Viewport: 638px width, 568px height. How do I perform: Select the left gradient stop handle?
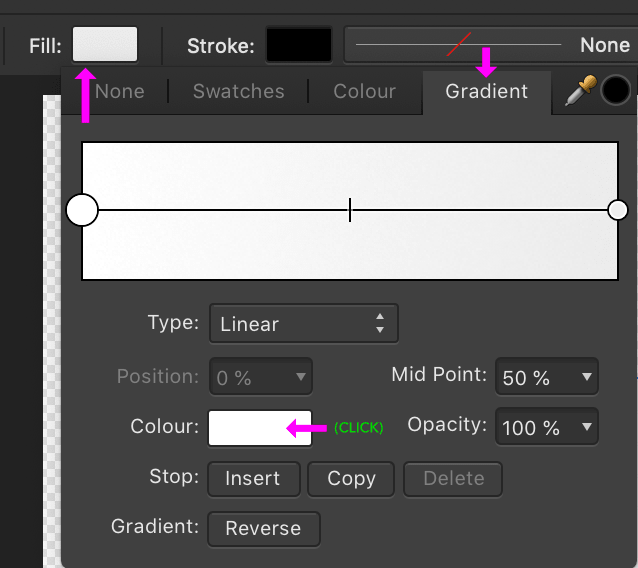point(82,210)
